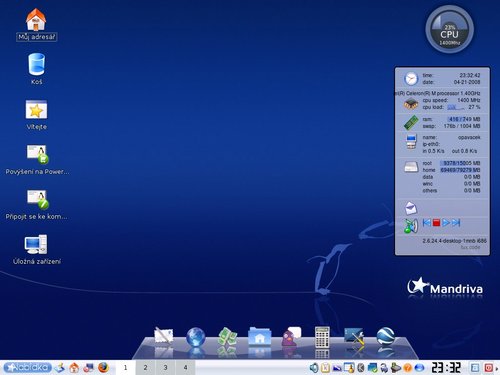Click the show desktop icon in taskbar
The height and width of the screenshot is (375, 500).
click(60, 367)
